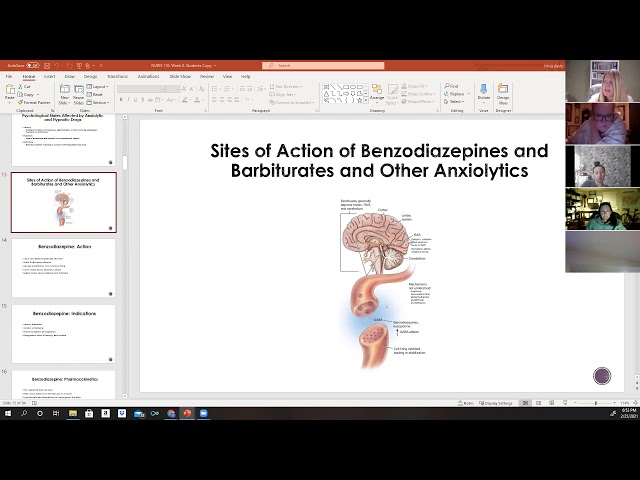
Task: Click the Save icon in title bar
Action: (47, 65)
